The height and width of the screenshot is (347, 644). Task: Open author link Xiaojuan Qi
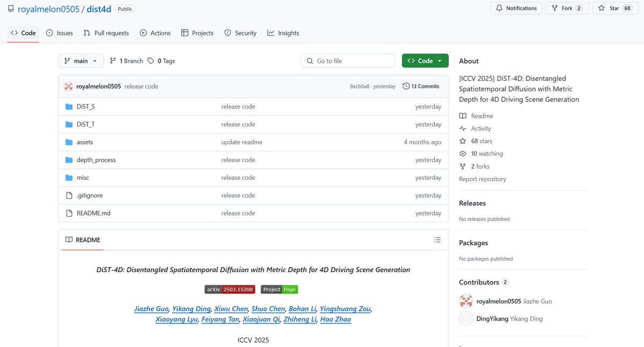pyautogui.click(x=261, y=319)
